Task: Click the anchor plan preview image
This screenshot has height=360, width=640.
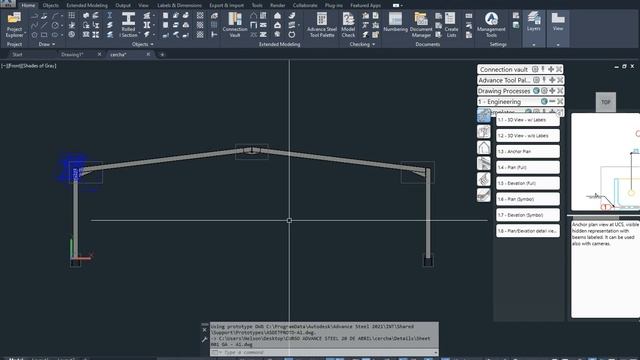Action: (x=605, y=162)
